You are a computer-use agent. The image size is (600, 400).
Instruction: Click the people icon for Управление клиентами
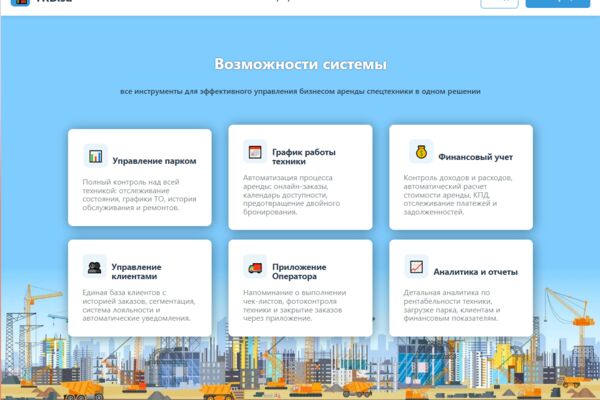tap(95, 266)
